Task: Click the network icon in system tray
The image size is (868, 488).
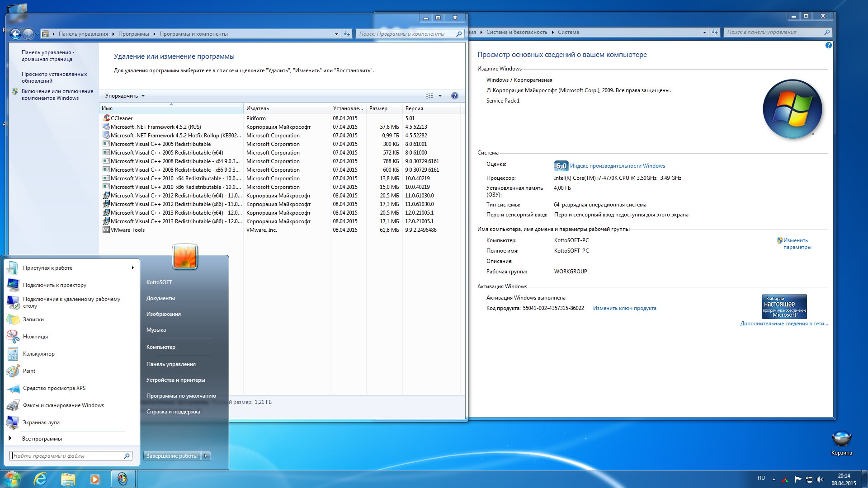Action: pyautogui.click(x=809, y=479)
